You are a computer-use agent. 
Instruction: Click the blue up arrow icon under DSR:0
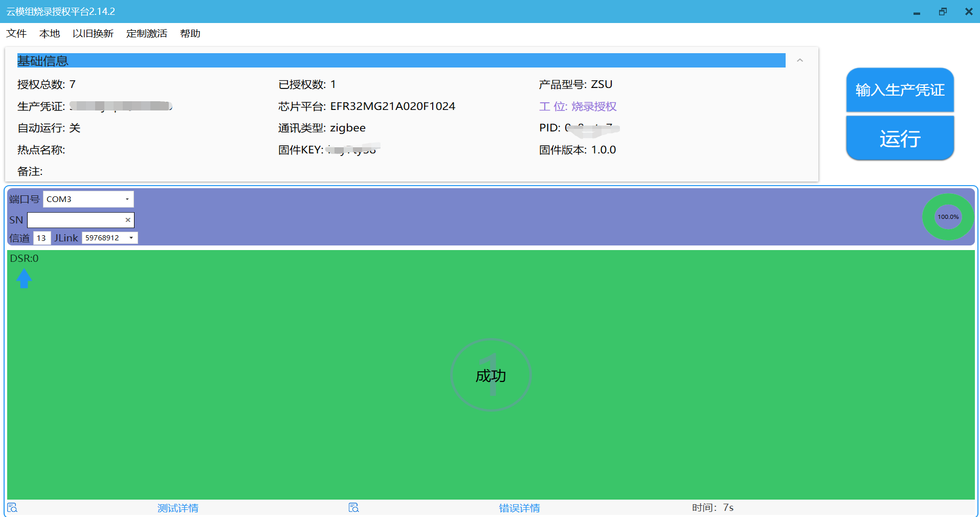coord(24,279)
